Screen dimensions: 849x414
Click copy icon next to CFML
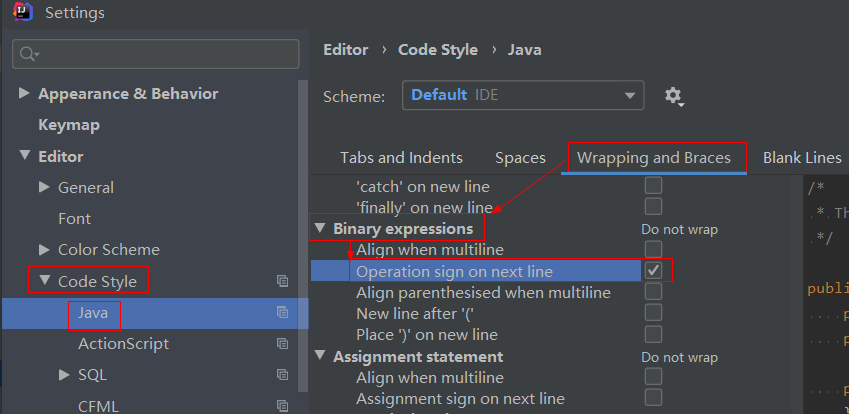point(282,405)
